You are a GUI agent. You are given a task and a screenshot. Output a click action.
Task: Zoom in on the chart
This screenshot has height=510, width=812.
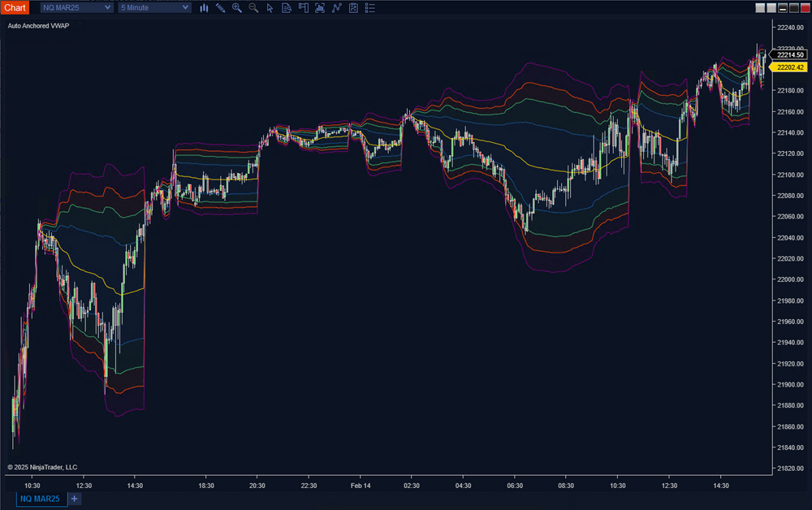236,7
